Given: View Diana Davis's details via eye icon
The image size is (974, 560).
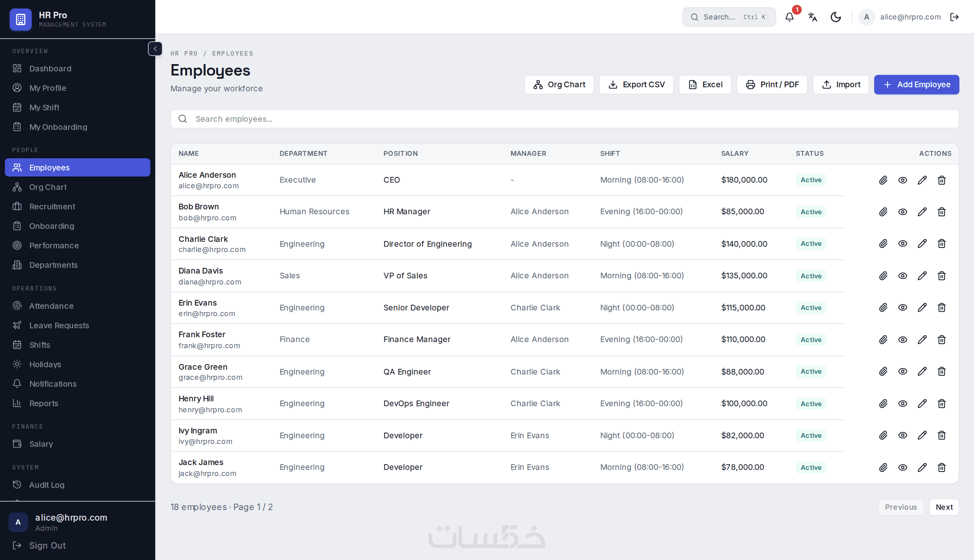Looking at the screenshot, I should coord(903,276).
